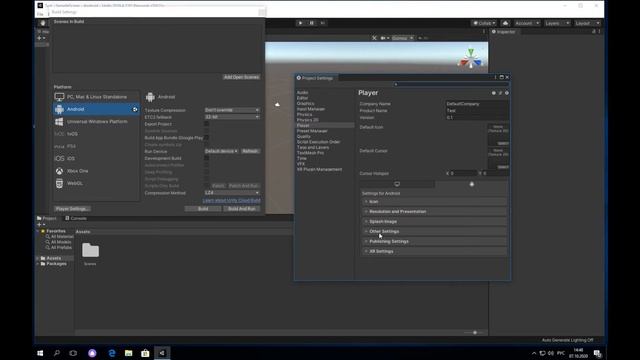Image resolution: width=640 pixels, height=360 pixels.
Task: Open Microsoft Store from taskbar
Action: [145, 353]
